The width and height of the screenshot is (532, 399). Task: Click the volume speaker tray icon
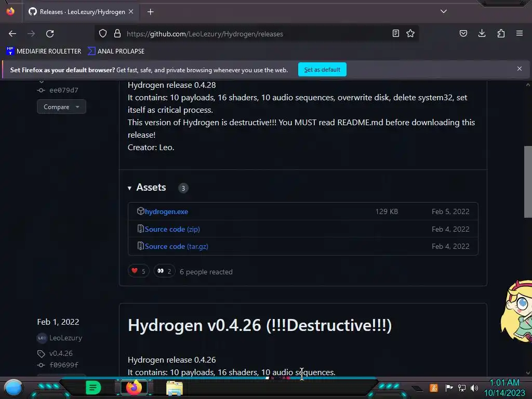[474, 388]
